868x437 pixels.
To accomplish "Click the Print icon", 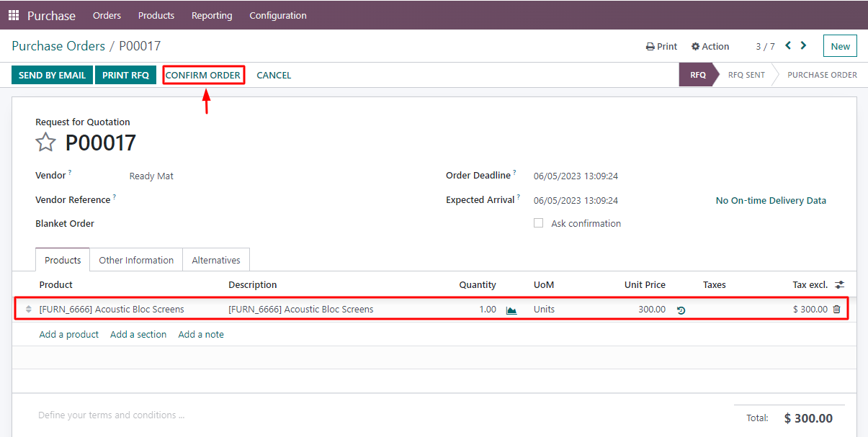I will (661, 45).
